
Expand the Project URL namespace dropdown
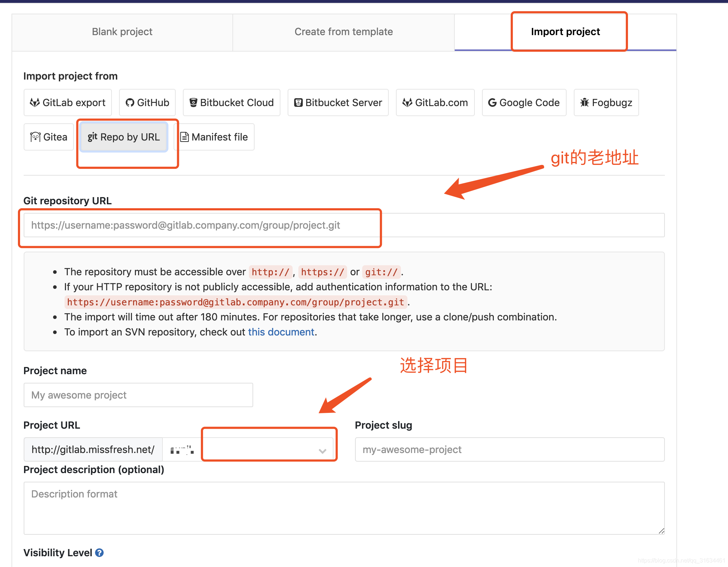(x=322, y=451)
